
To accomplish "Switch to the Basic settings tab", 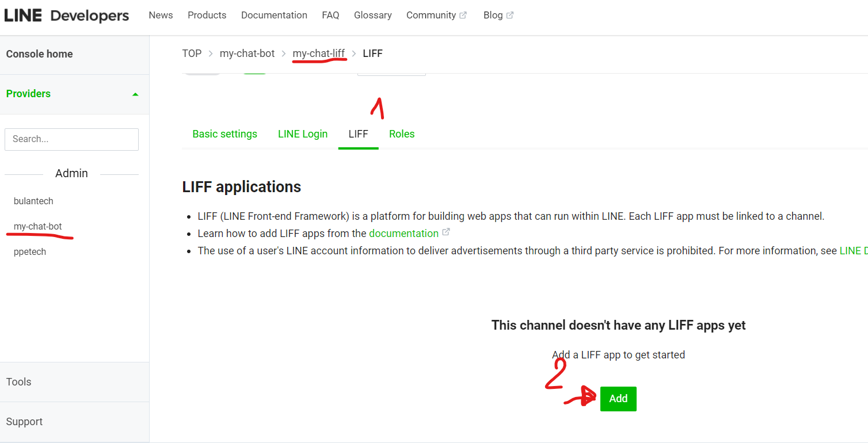I will [x=224, y=133].
